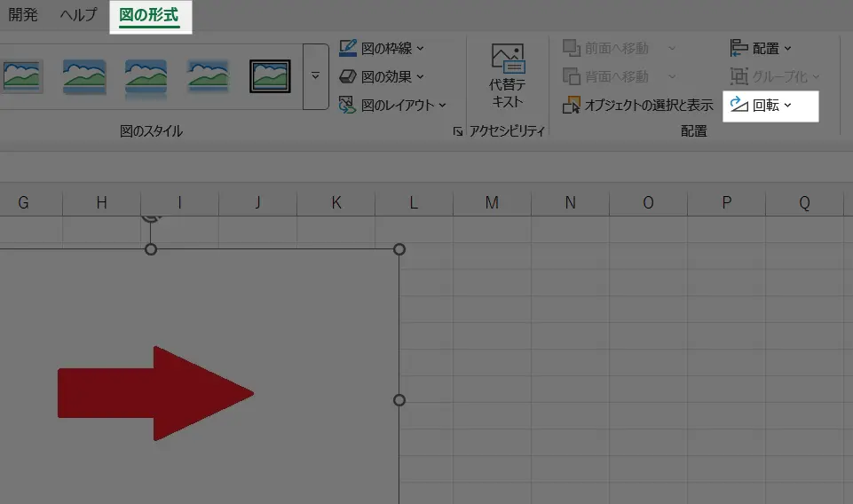Select column N header
853x504 pixels.
(570, 203)
